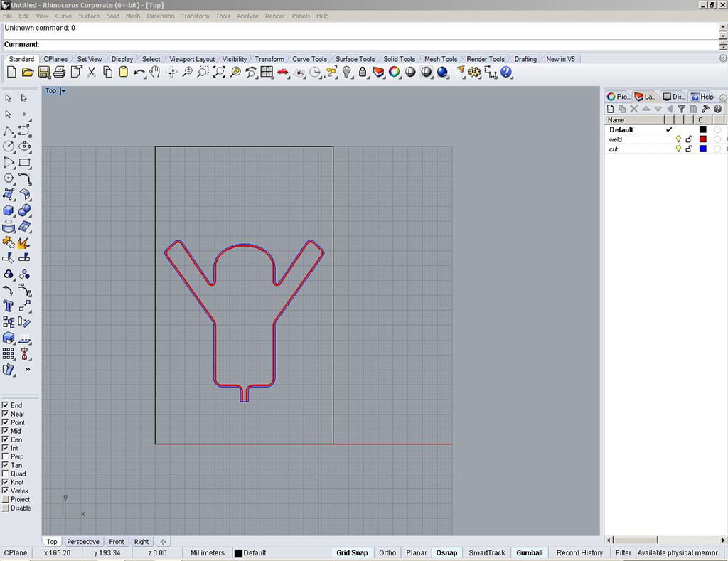Click the Zoom Extents icon

[x=219, y=72]
